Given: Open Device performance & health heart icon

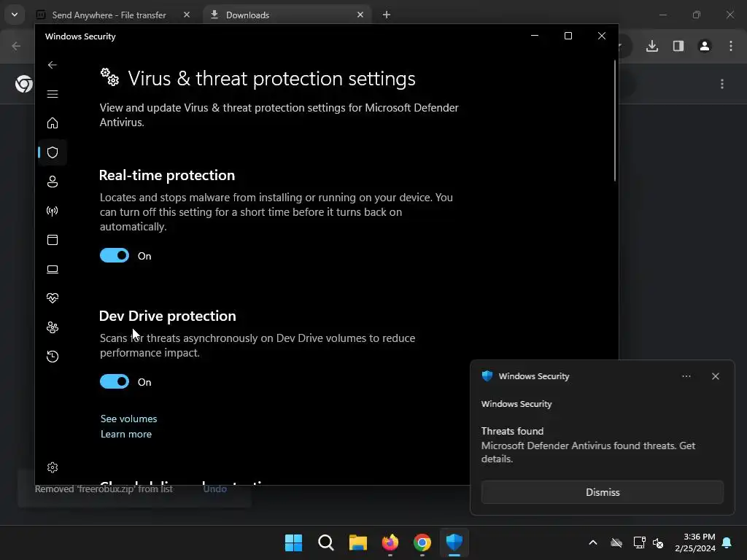Looking at the screenshot, I should click(53, 298).
